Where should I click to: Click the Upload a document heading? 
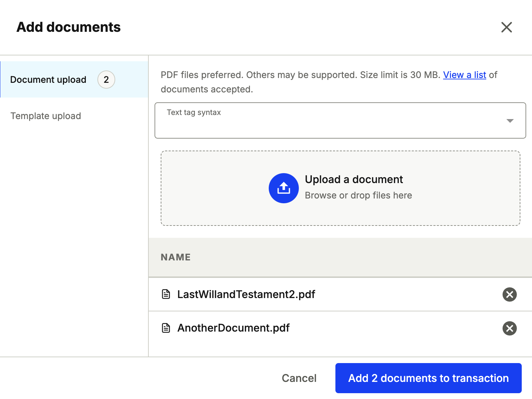coord(354,179)
